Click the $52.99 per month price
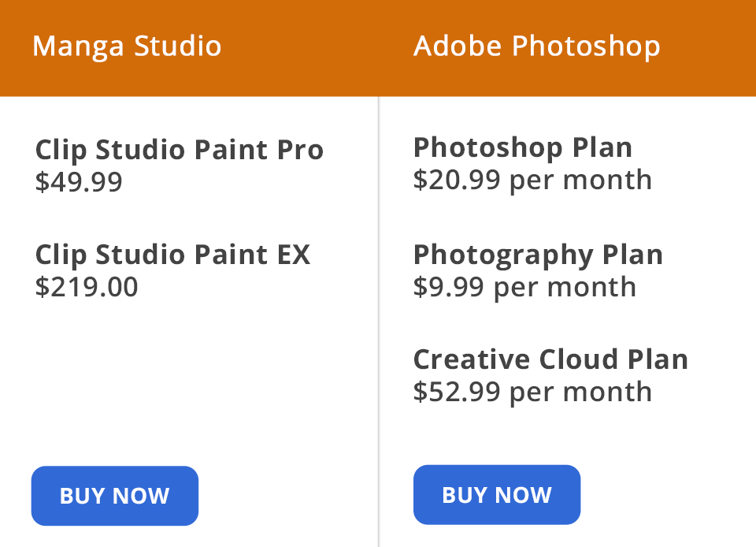The image size is (756, 547). (x=532, y=391)
